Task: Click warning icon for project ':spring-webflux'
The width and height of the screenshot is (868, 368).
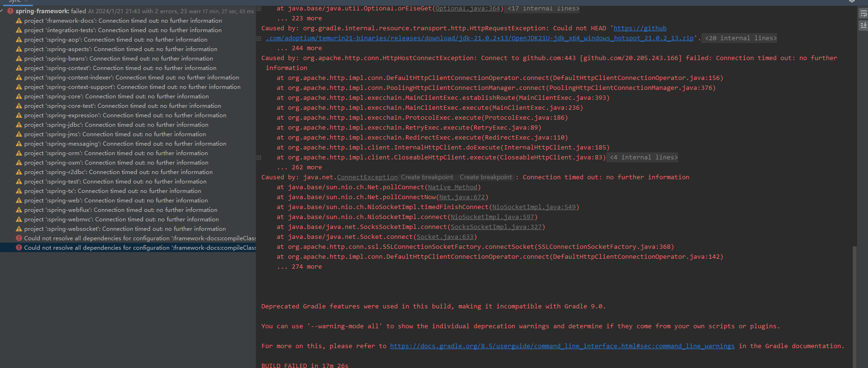Action: (x=19, y=210)
